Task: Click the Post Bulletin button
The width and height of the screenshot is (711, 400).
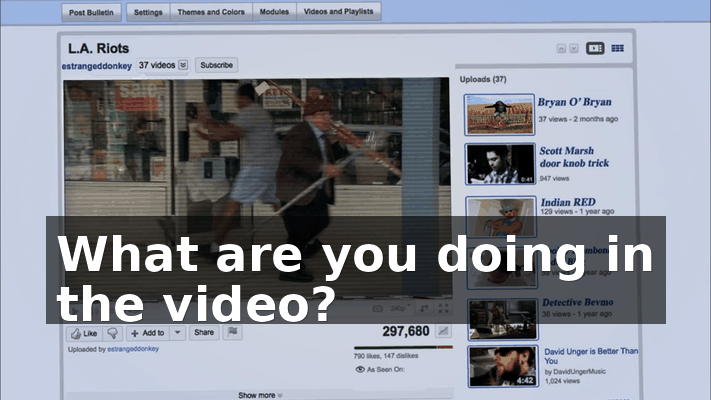Action: (x=91, y=13)
